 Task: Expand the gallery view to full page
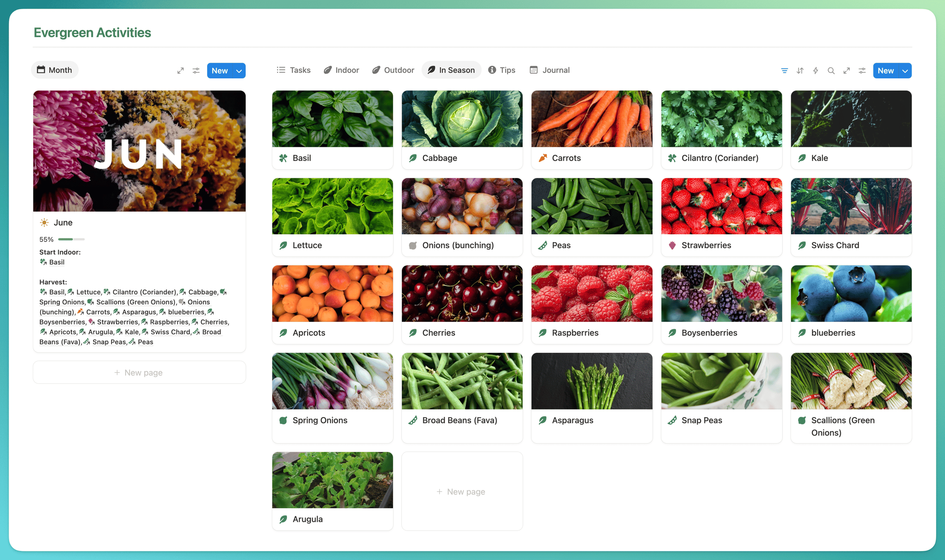pyautogui.click(x=847, y=70)
